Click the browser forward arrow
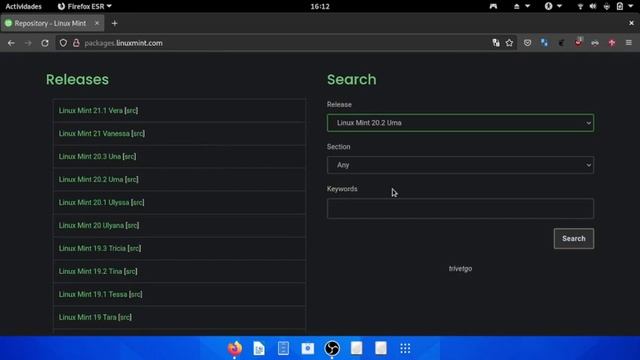The height and width of the screenshot is (360, 640). click(x=28, y=43)
